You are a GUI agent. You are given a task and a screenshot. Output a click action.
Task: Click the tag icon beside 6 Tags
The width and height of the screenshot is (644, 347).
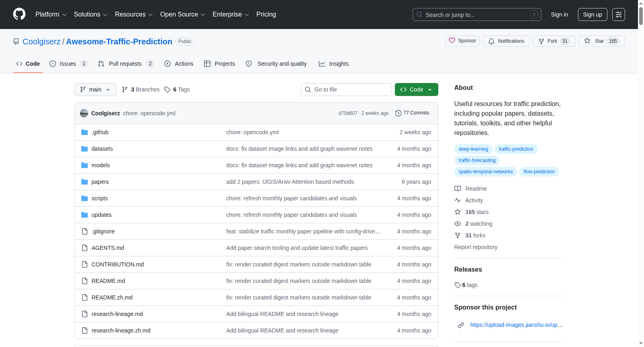click(x=167, y=89)
